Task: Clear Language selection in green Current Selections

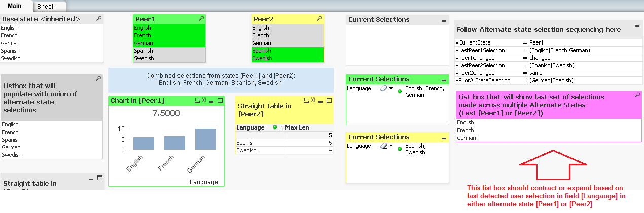Action: (384, 89)
